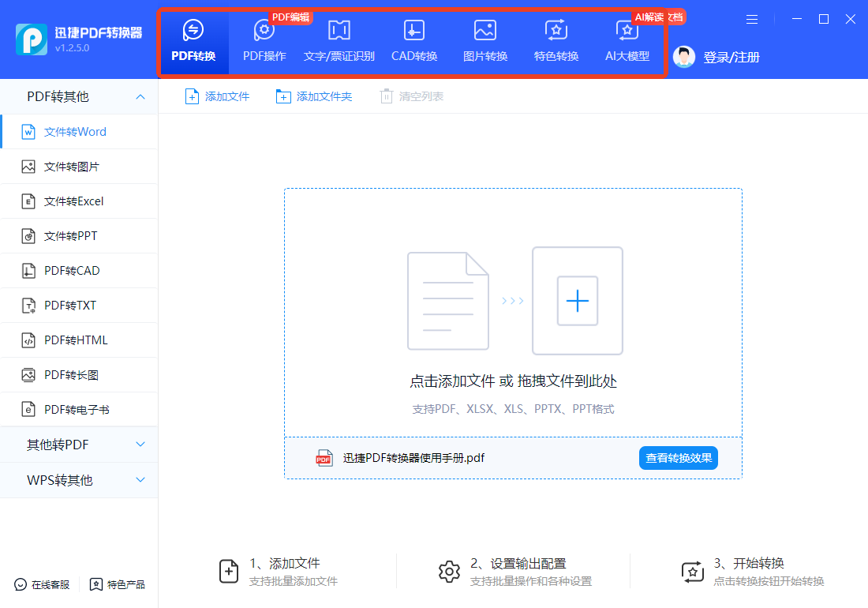The width and height of the screenshot is (868, 608).
Task: Select the 文件转Excel menu label
Action: coord(73,201)
